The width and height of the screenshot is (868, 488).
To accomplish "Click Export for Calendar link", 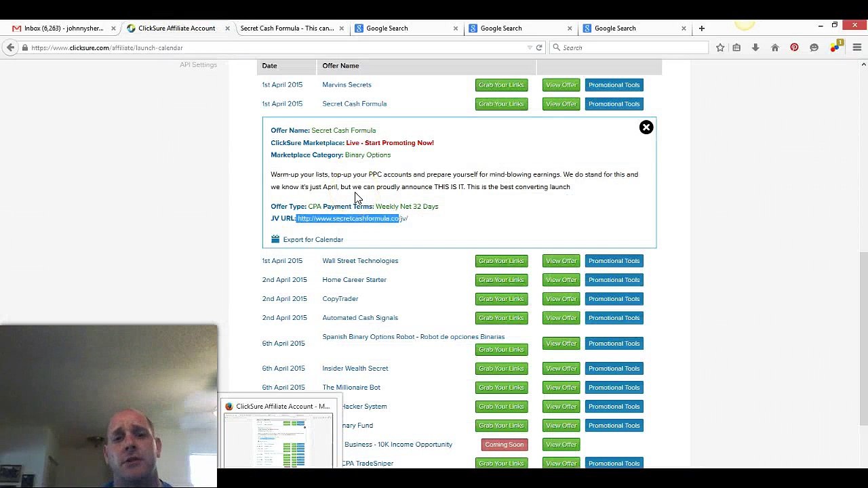I will [313, 239].
